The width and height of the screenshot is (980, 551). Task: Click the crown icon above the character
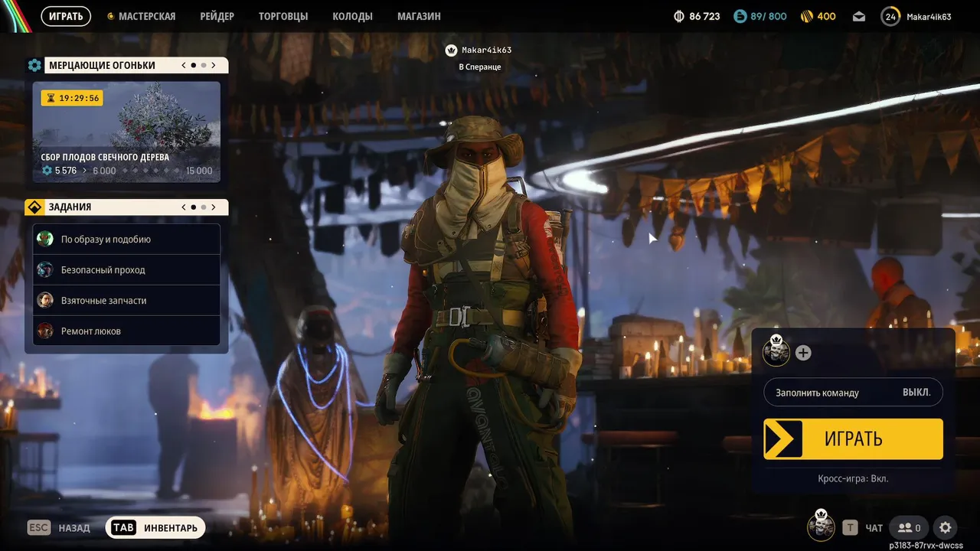pos(451,50)
